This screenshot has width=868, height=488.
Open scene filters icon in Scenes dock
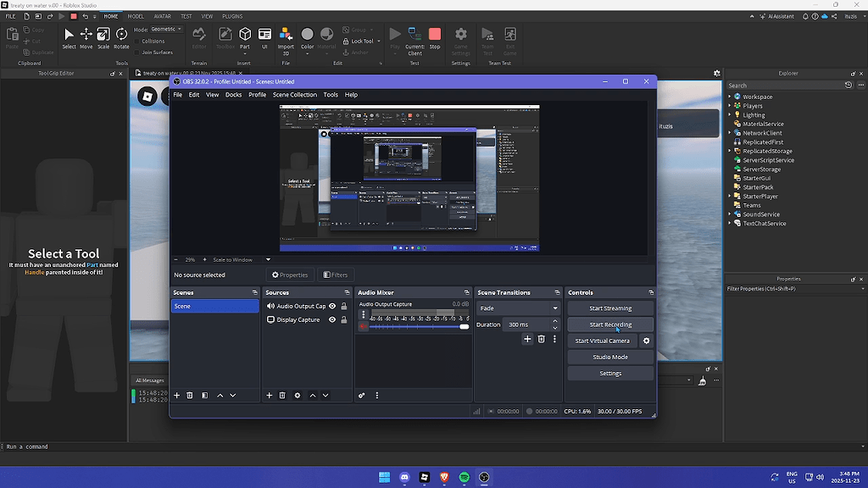205,396
